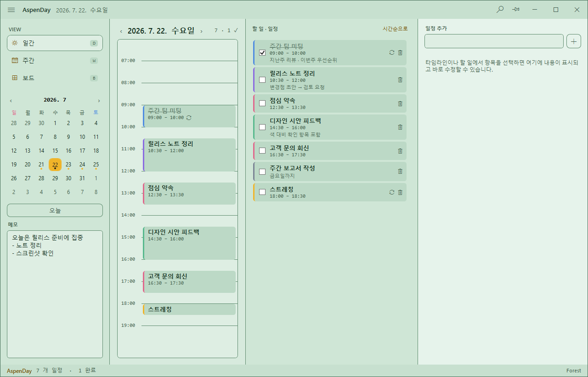
Task: Go to previous month in mini calendar
Action: [11, 100]
